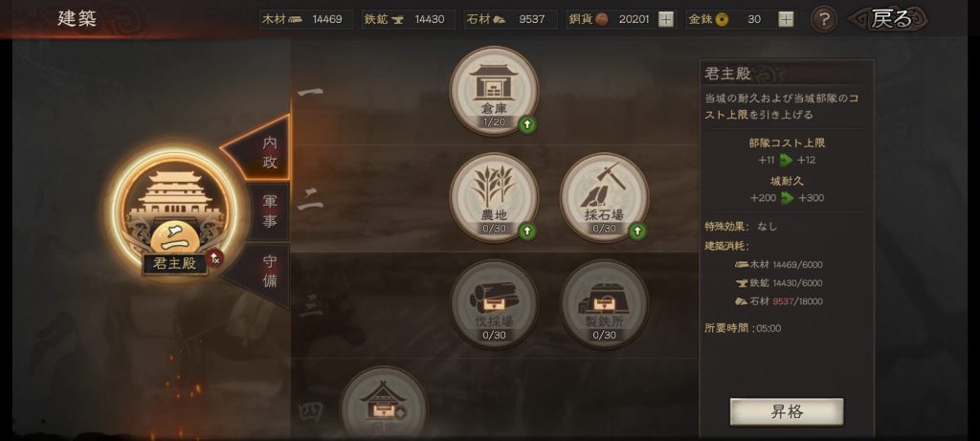The width and height of the screenshot is (980, 441).
Task: Add 銅貨 copper coins with plus button
Action: [x=666, y=19]
